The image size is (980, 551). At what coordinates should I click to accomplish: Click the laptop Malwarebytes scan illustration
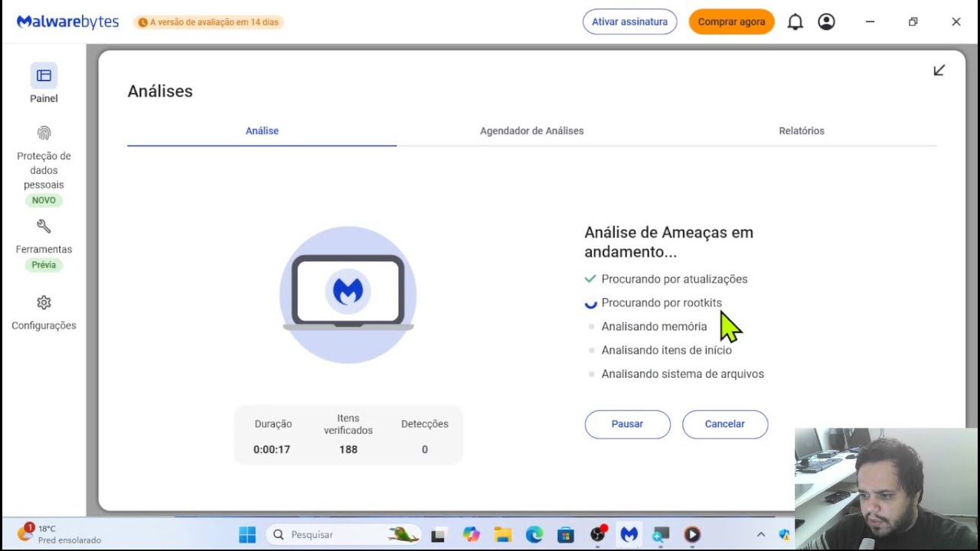coord(348,294)
